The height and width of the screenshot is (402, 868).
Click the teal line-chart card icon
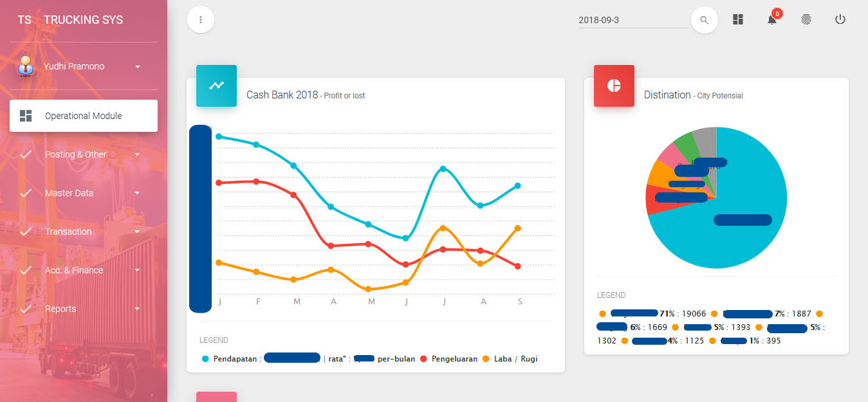(216, 86)
